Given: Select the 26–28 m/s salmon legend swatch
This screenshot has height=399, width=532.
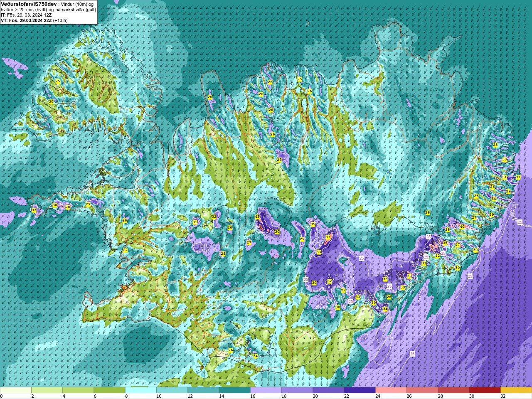Looking at the screenshot, I should click(x=422, y=390).
